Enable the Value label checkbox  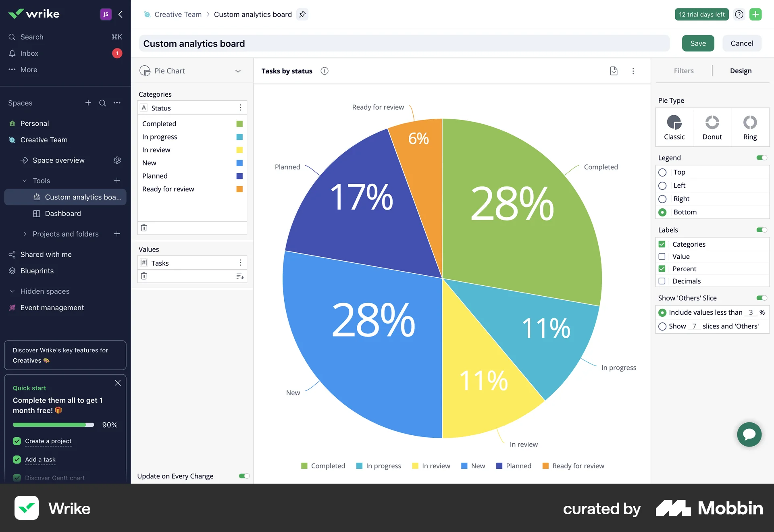point(662,256)
